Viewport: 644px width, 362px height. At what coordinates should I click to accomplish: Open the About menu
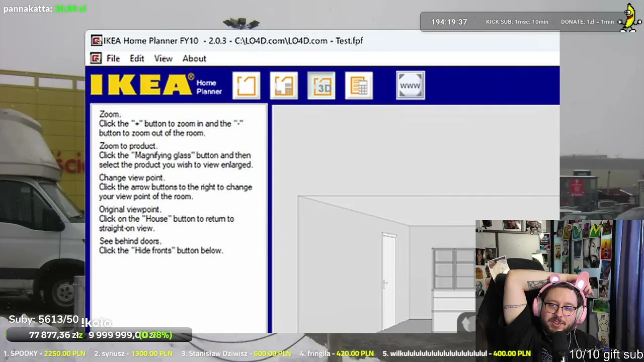pos(194,58)
